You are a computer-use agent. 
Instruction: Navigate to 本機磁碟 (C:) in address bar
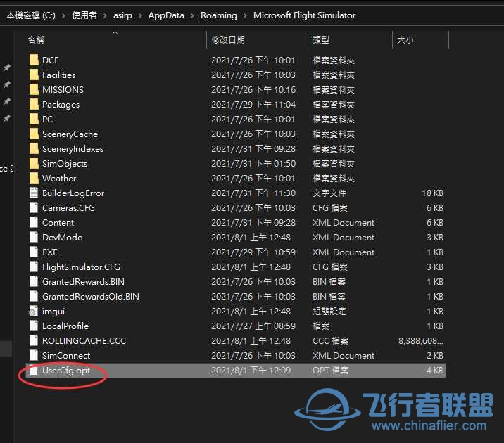pyautogui.click(x=31, y=15)
